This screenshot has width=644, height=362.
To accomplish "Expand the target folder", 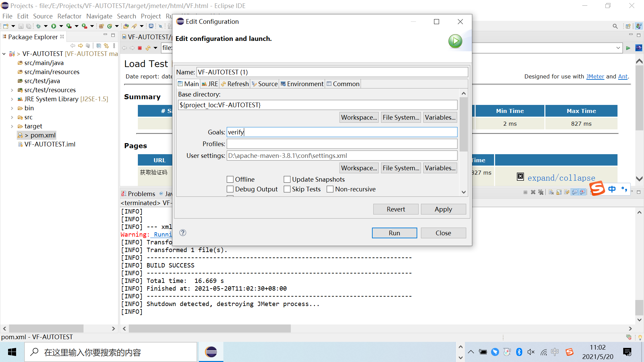I will click(12, 126).
